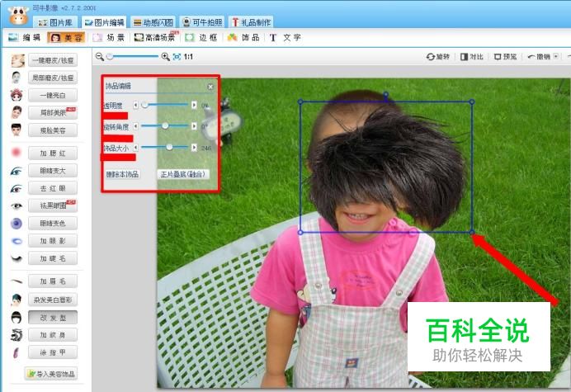Screen dimensions: 571x392
Task: Click the eye icon beside 眼睛变大
Action: coord(16,171)
